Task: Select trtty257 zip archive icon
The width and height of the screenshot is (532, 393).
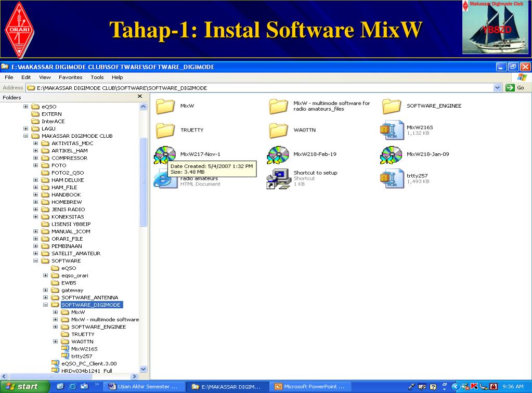Action: pyautogui.click(x=392, y=178)
